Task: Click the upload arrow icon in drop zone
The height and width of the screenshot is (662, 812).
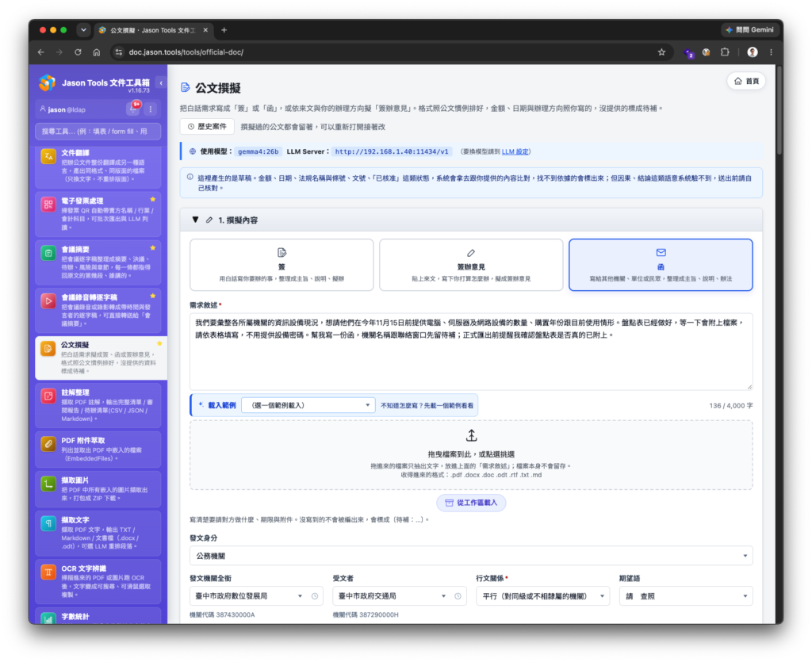Action: [471, 435]
